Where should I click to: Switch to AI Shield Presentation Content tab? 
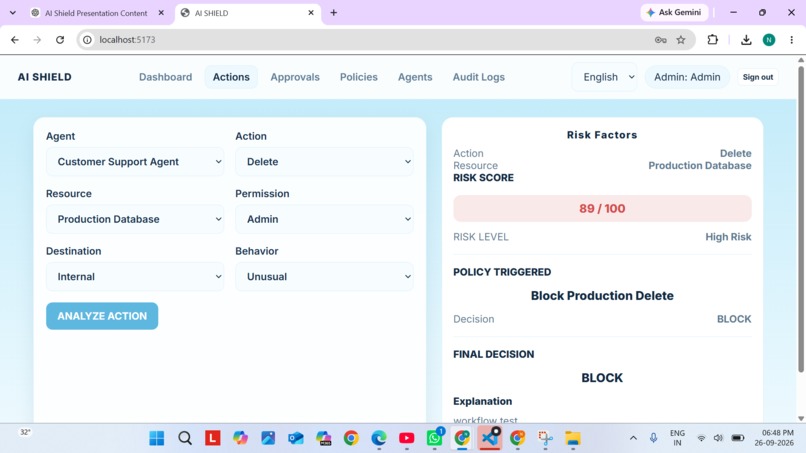coord(96,13)
